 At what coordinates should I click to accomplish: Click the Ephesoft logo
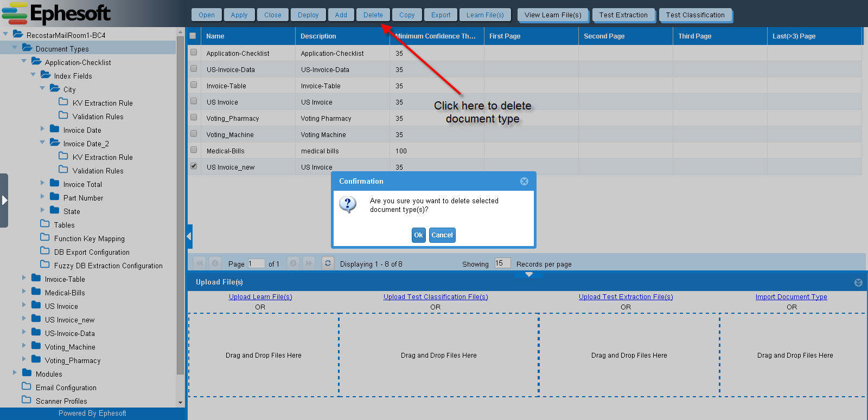(56, 13)
